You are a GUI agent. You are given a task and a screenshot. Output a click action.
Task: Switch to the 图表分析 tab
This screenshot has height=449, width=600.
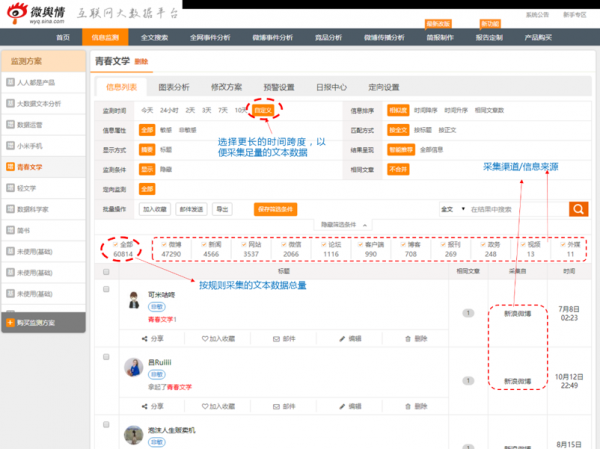(x=174, y=86)
